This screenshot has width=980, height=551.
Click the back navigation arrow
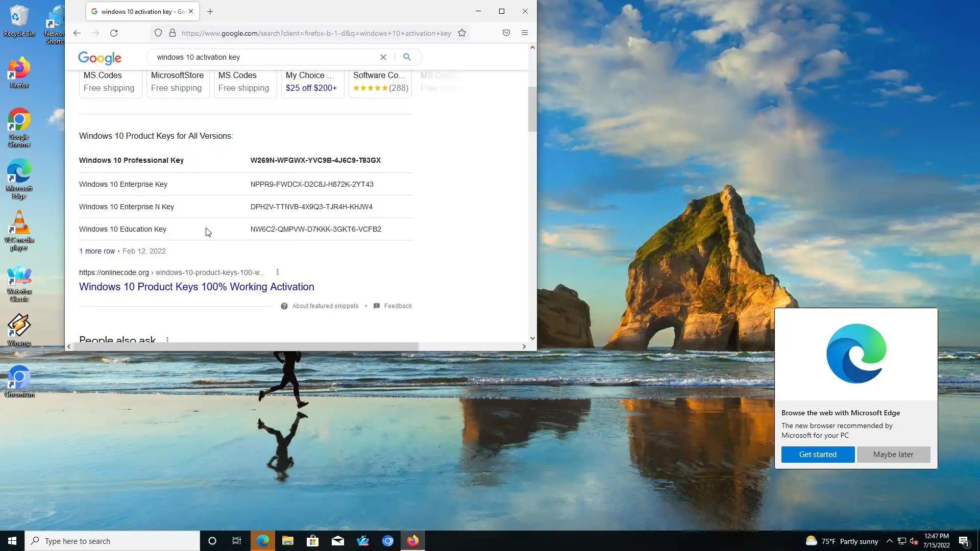pos(77,33)
